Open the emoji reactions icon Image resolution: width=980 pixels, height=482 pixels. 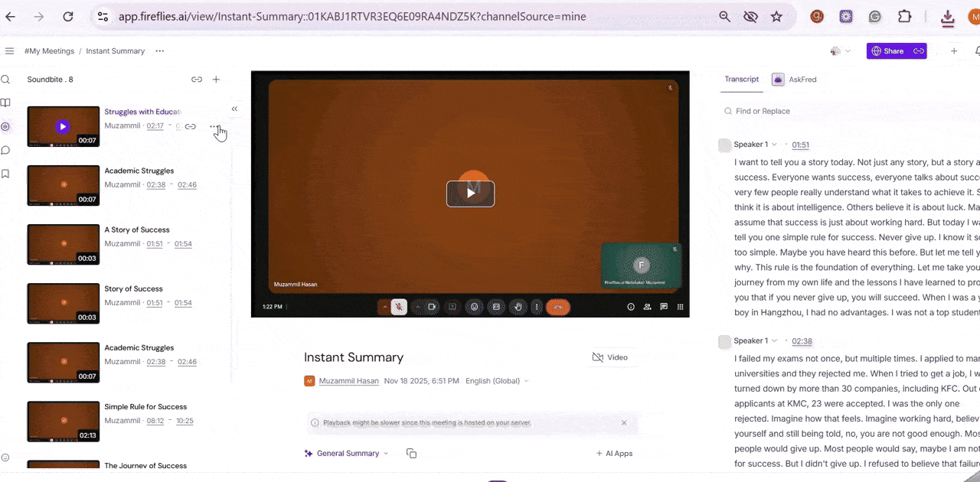(474, 306)
